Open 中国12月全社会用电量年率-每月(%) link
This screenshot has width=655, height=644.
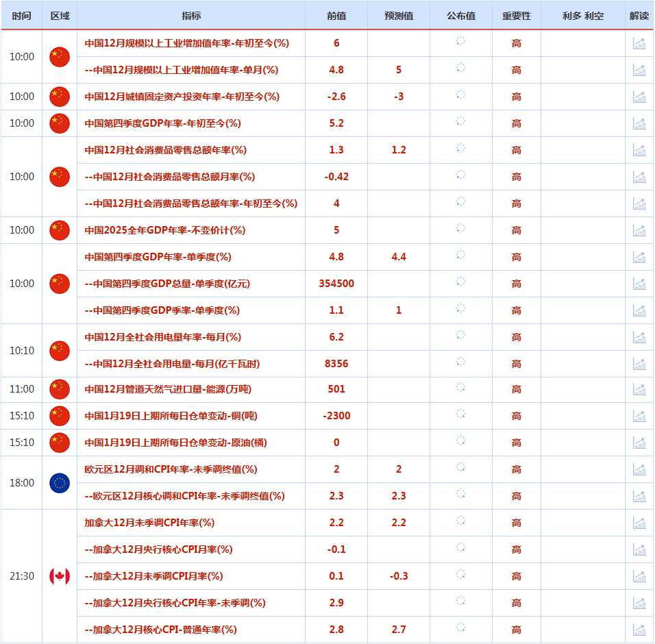[163, 337]
